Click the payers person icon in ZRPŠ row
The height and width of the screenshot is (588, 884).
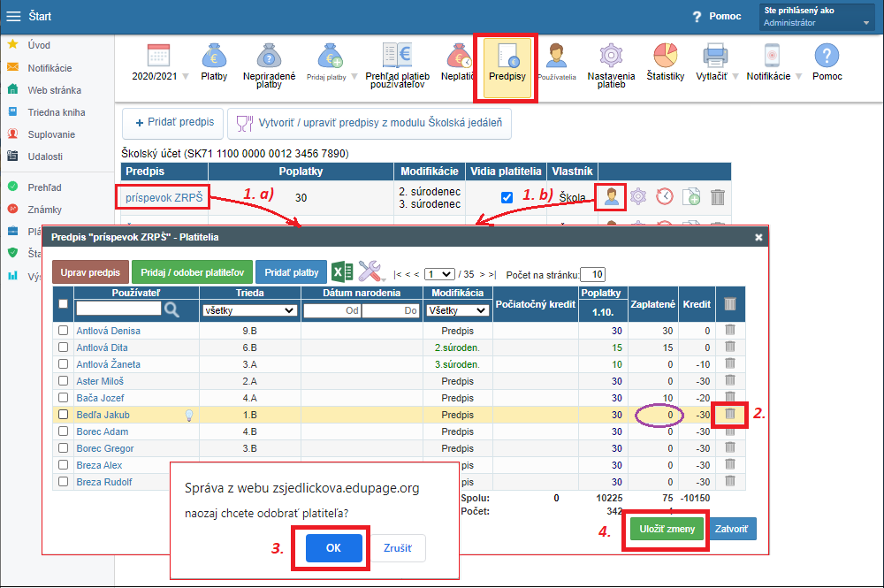coord(610,197)
